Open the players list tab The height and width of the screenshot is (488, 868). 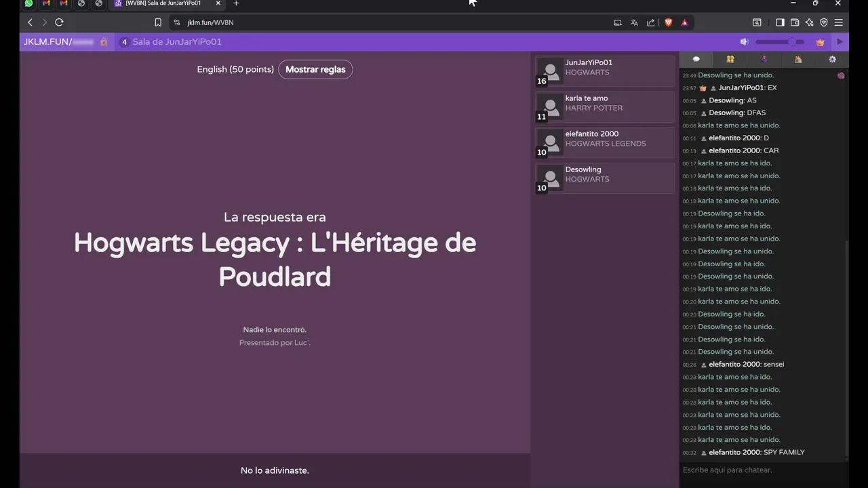coord(730,60)
